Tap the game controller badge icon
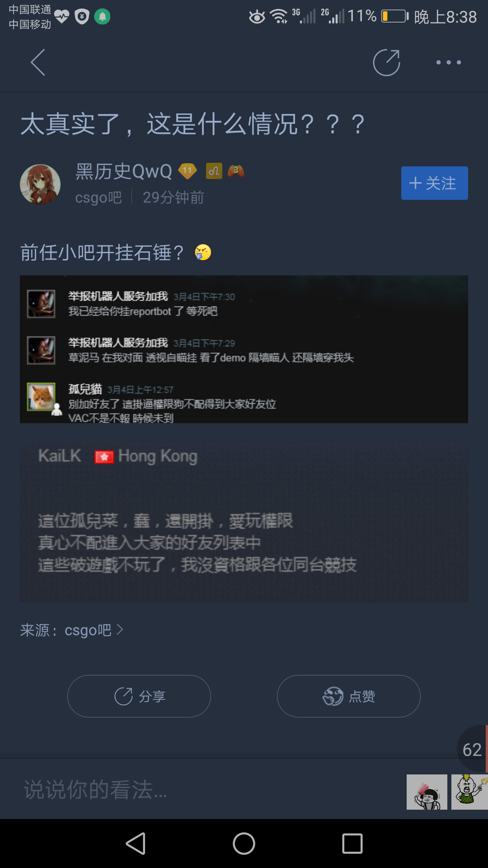This screenshot has height=868, width=488. tap(236, 171)
